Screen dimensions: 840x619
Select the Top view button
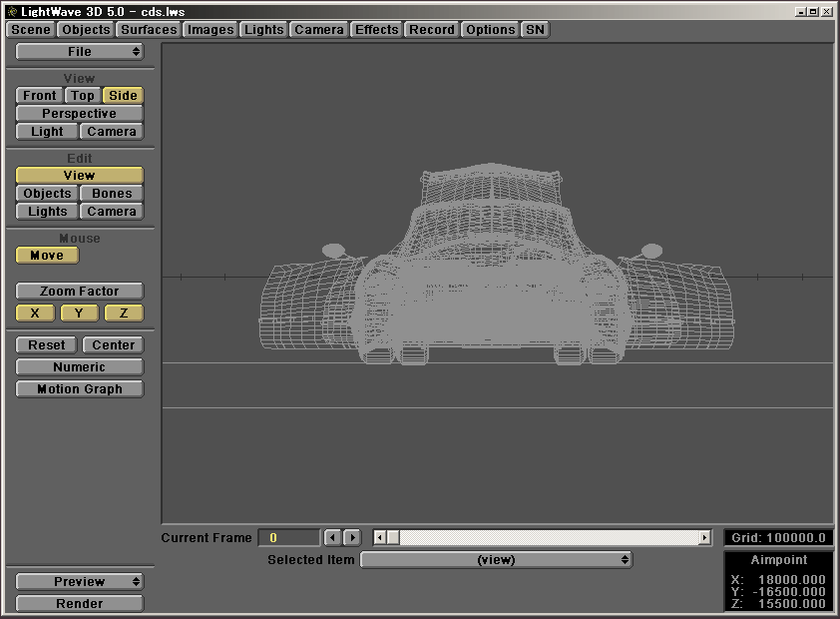(x=82, y=96)
